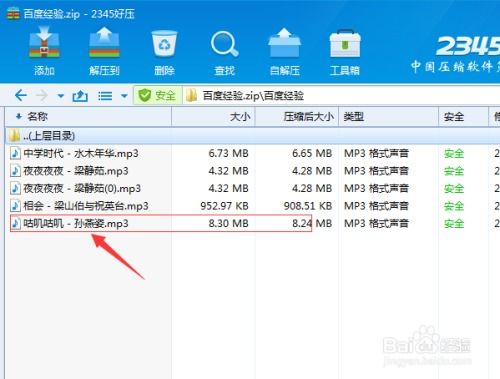Click music icon of 夜夜夜夜 - 梁静茹.mp3

(x=15, y=171)
